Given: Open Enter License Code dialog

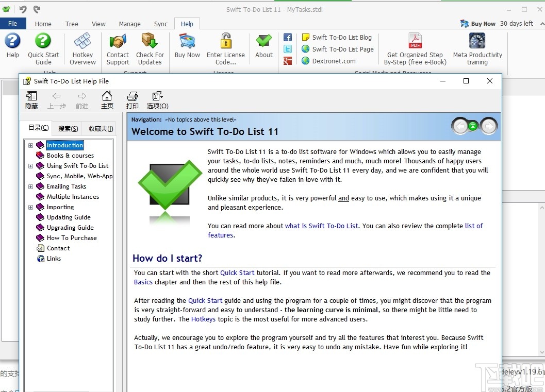Looking at the screenshot, I should 225,48.
